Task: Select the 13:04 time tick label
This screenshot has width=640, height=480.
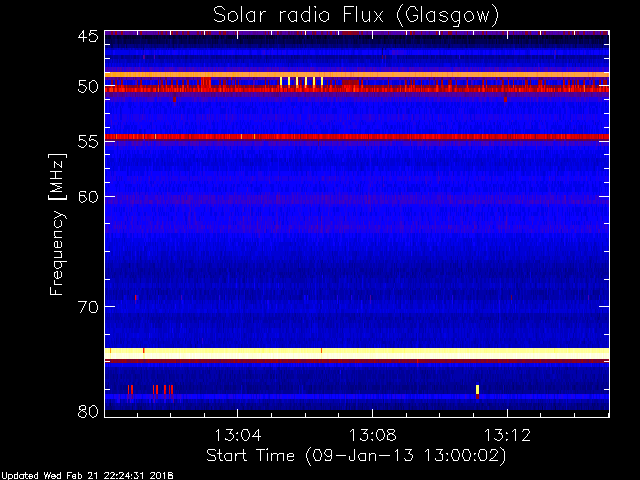Action: pyautogui.click(x=238, y=435)
